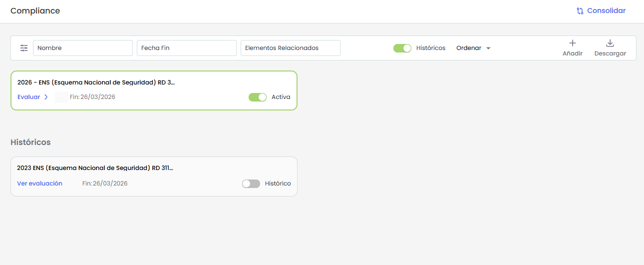Click the Descargar download icon
Image resolution: width=644 pixels, height=265 pixels.
pyautogui.click(x=610, y=43)
